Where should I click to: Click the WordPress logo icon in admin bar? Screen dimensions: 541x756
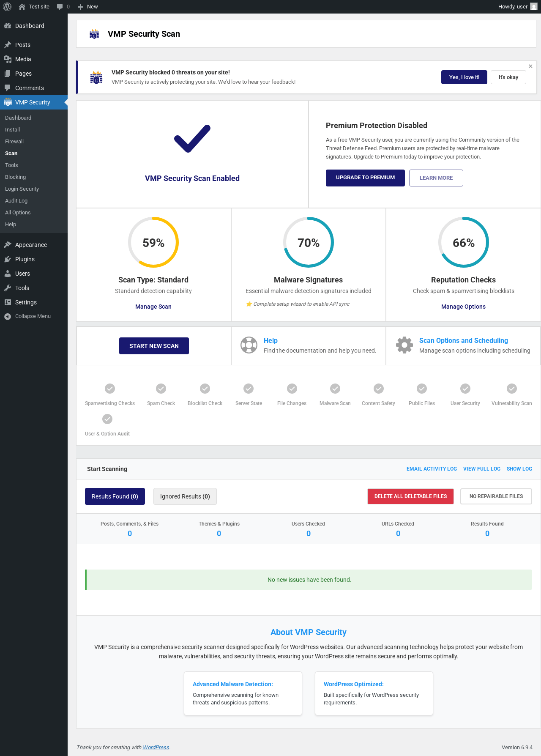tap(7, 7)
